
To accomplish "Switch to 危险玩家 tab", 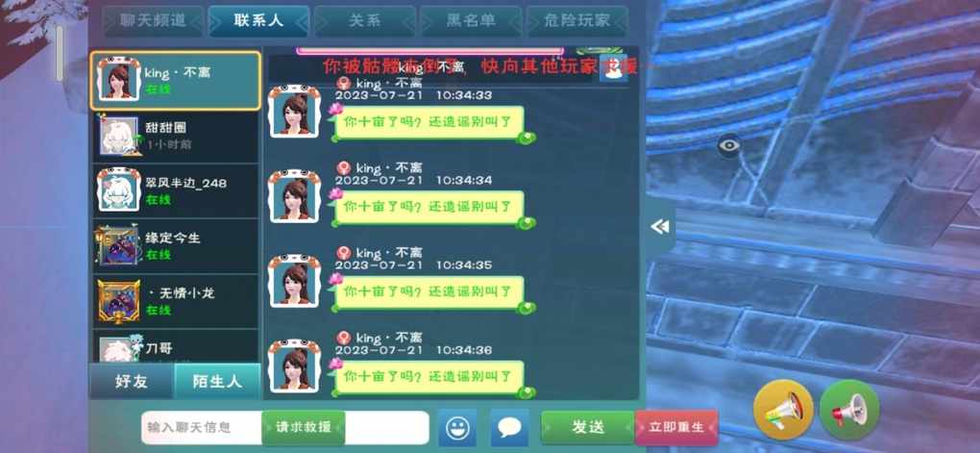I will pos(576,21).
